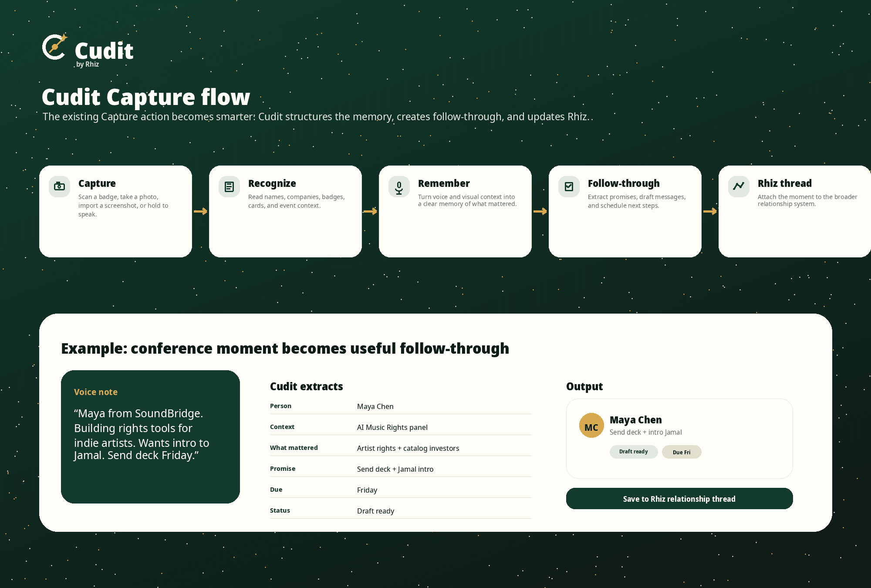Select the Follow-through card title
The width and height of the screenshot is (871, 588).
(624, 183)
